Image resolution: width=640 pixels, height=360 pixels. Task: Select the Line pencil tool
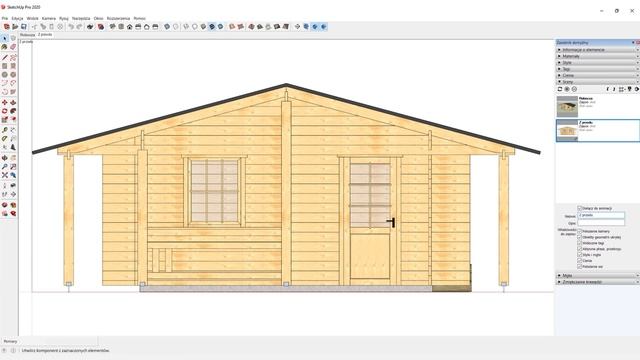[4, 58]
